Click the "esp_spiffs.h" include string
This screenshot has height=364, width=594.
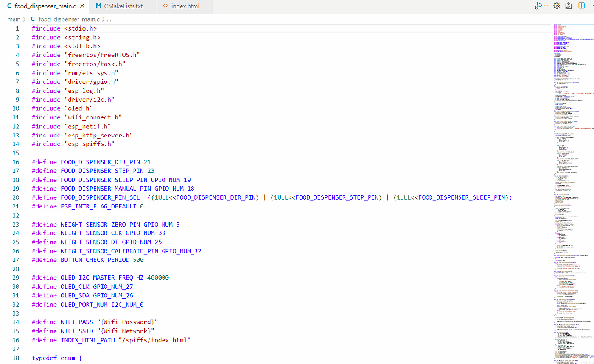pos(90,144)
